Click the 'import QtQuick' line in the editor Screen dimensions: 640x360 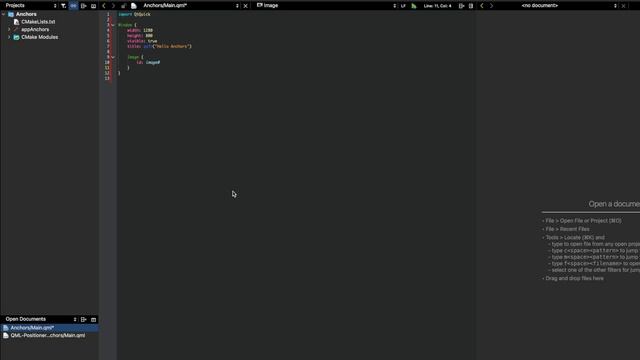coord(134,14)
